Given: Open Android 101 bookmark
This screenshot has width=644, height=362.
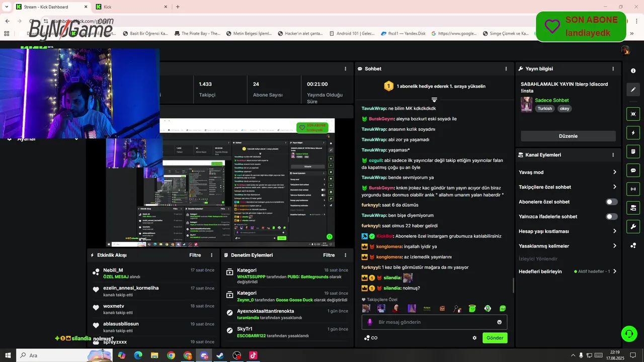Looking at the screenshot, I should tap(352, 34).
